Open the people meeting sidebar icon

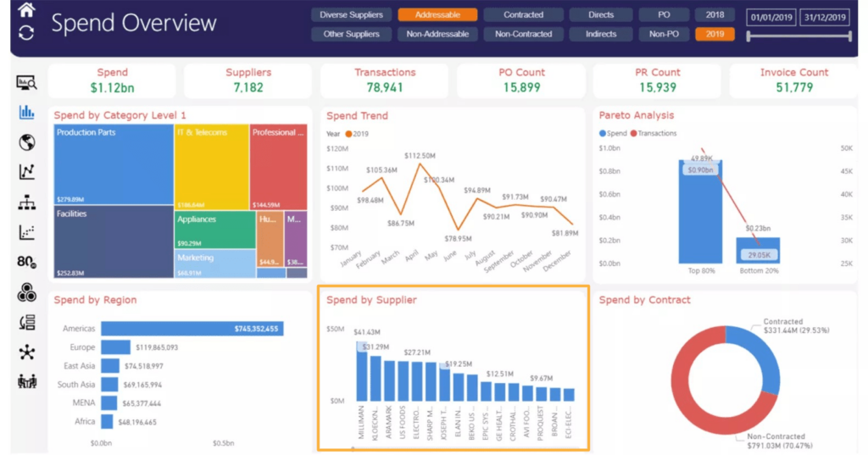click(x=26, y=381)
